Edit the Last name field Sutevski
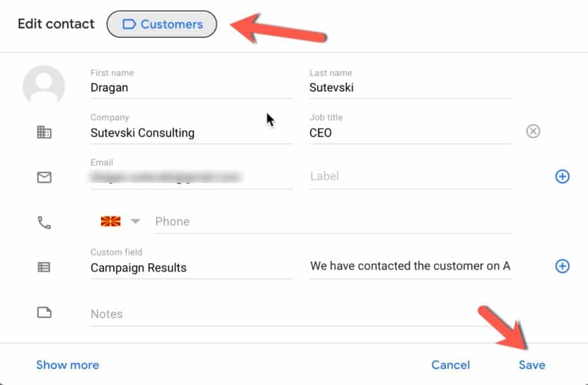Screen dimensions: 588x385 (409, 88)
